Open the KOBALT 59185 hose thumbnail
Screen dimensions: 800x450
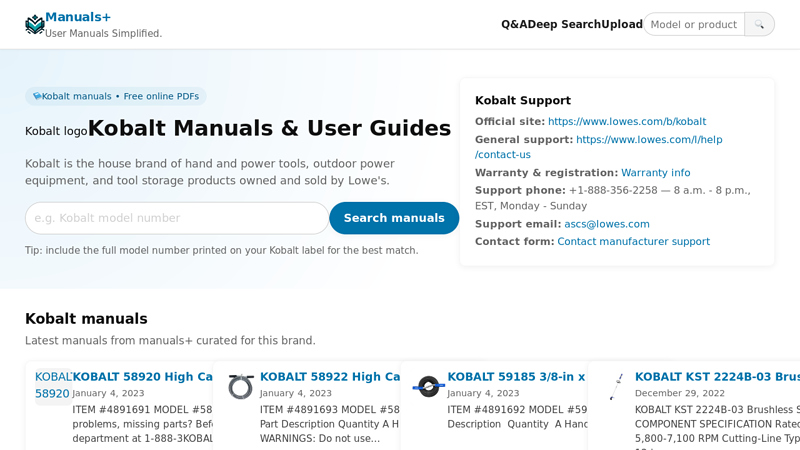click(429, 387)
